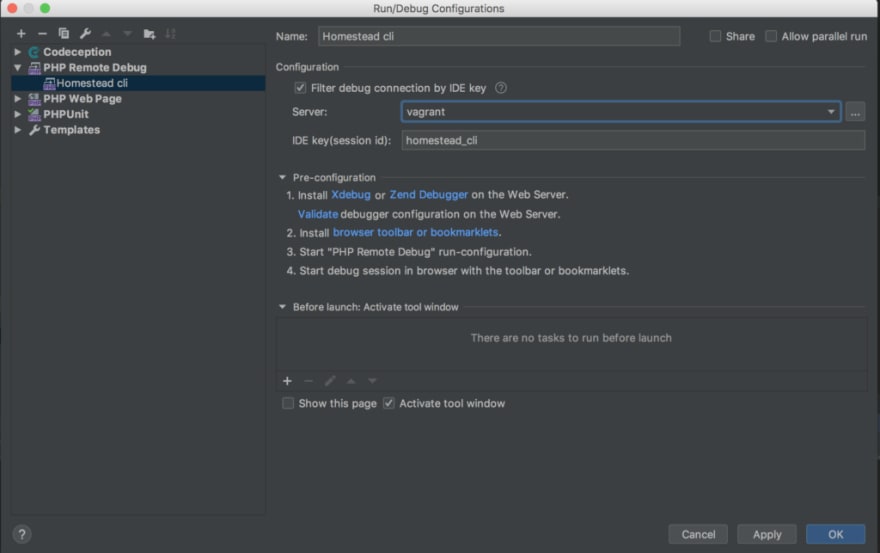Edit the before-launch task with the pencil icon
This screenshot has height=553, width=880.
(329, 381)
